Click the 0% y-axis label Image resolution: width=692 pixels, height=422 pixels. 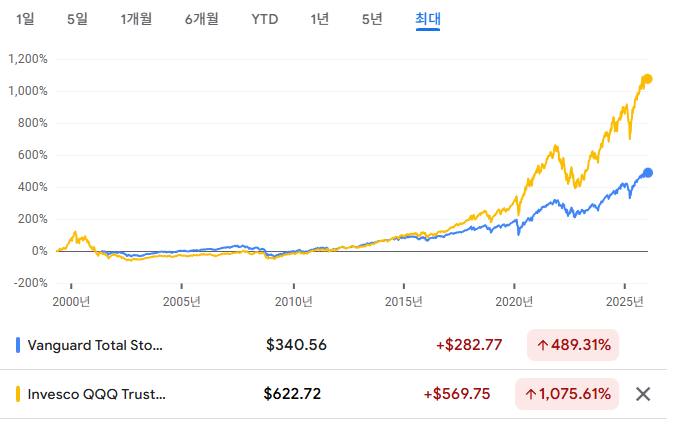40,251
